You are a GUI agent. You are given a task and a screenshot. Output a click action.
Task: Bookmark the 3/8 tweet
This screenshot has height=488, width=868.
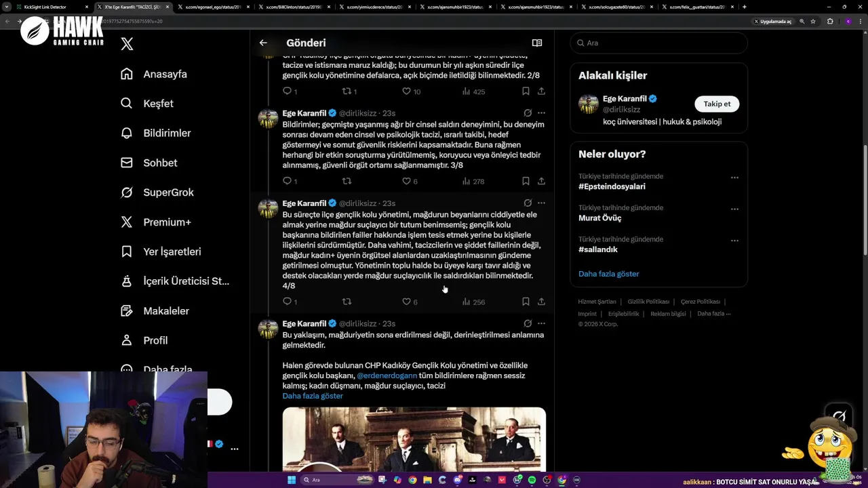click(x=526, y=181)
